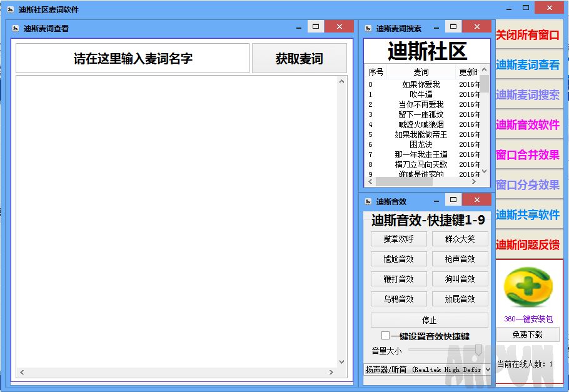Click the 麦词 column header
Image resolution: width=569 pixels, height=392 pixels.
click(x=421, y=72)
